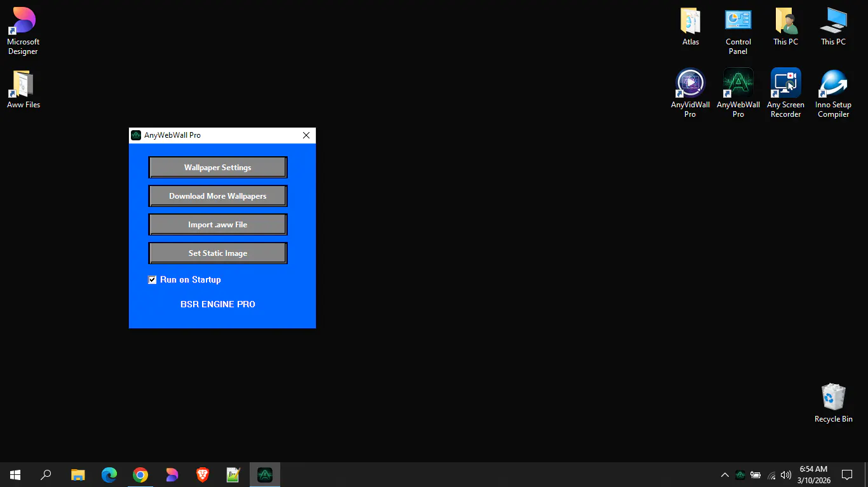Launch Google Chrome from the taskbar
The height and width of the screenshot is (487, 868).
(x=140, y=475)
